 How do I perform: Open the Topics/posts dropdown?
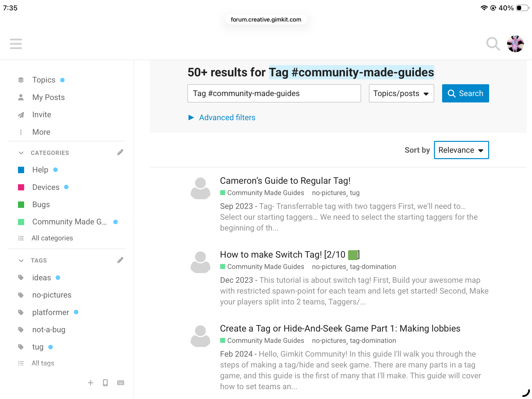(x=401, y=93)
